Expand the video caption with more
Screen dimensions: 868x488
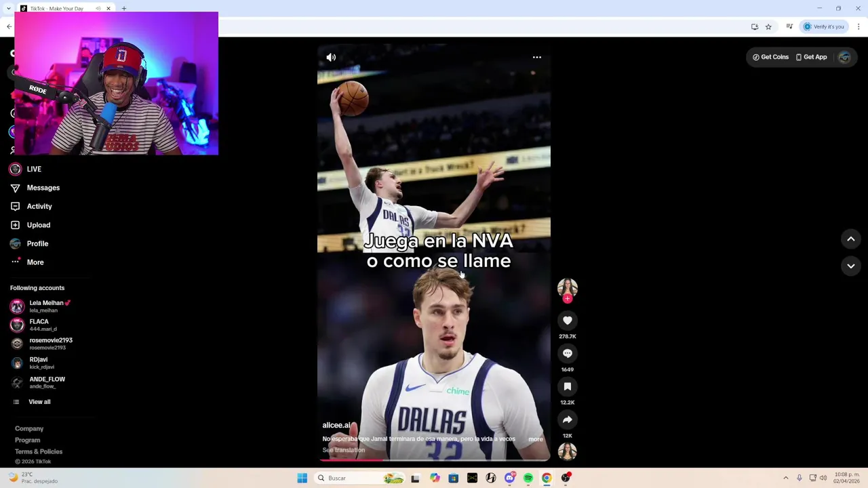536,439
